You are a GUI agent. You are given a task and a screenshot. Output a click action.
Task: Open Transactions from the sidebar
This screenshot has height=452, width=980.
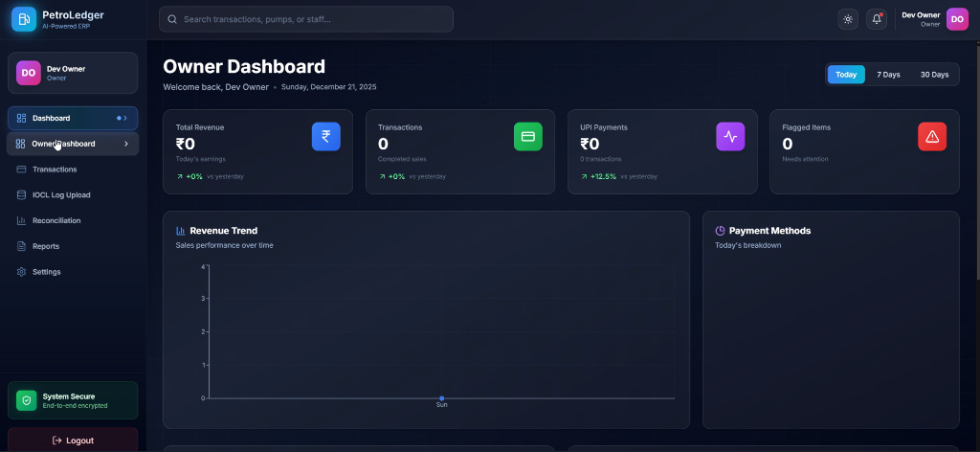(x=55, y=169)
